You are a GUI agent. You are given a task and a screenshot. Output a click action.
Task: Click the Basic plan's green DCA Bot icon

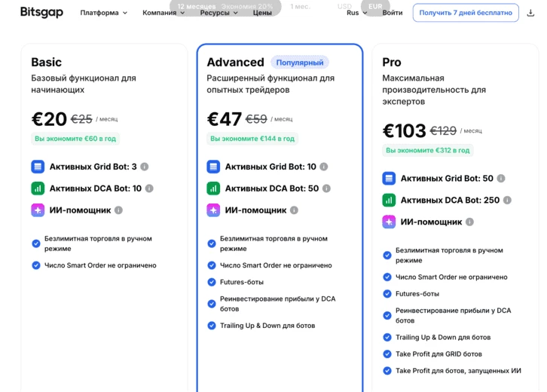pyautogui.click(x=38, y=188)
